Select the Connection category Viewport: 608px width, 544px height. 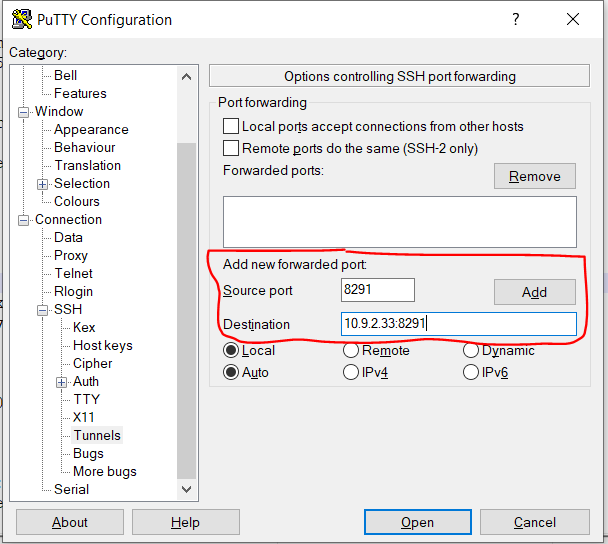pos(68,219)
